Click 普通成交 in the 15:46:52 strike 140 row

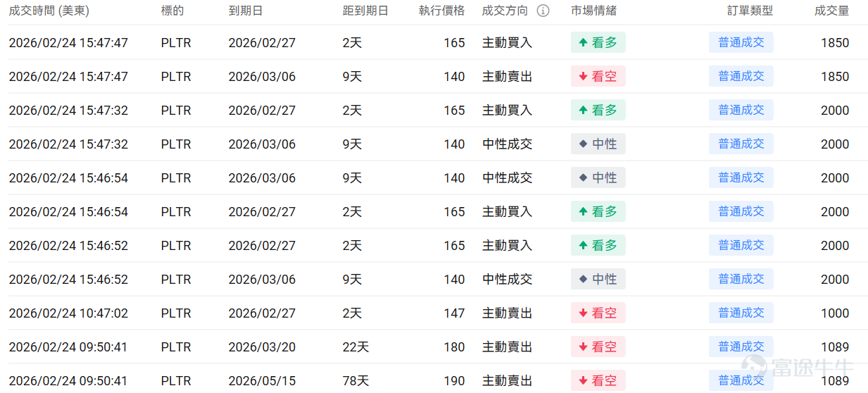point(741,279)
